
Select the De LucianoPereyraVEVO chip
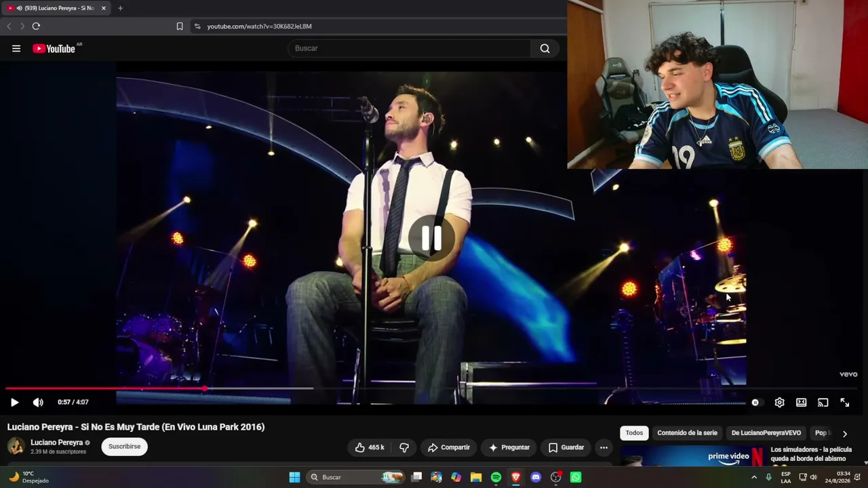click(766, 433)
